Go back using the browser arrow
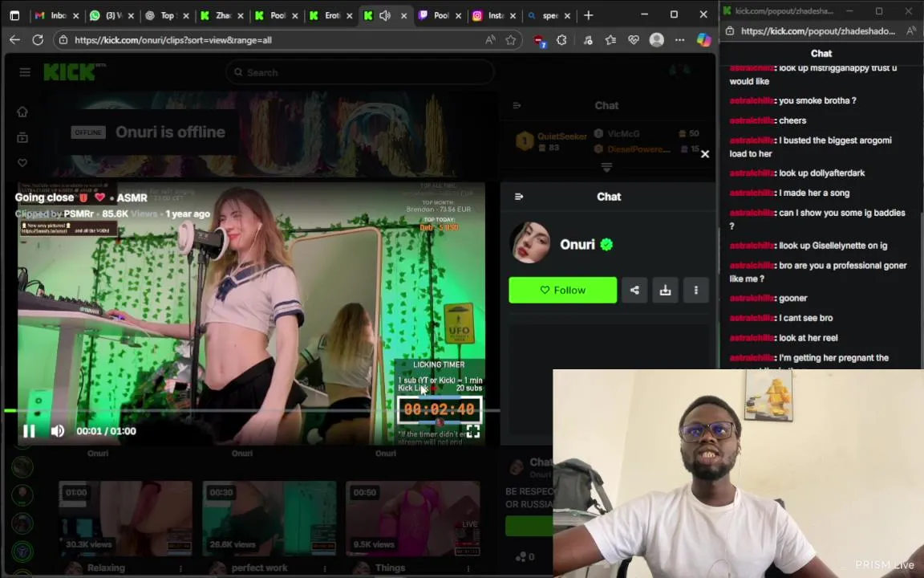 pos(14,39)
